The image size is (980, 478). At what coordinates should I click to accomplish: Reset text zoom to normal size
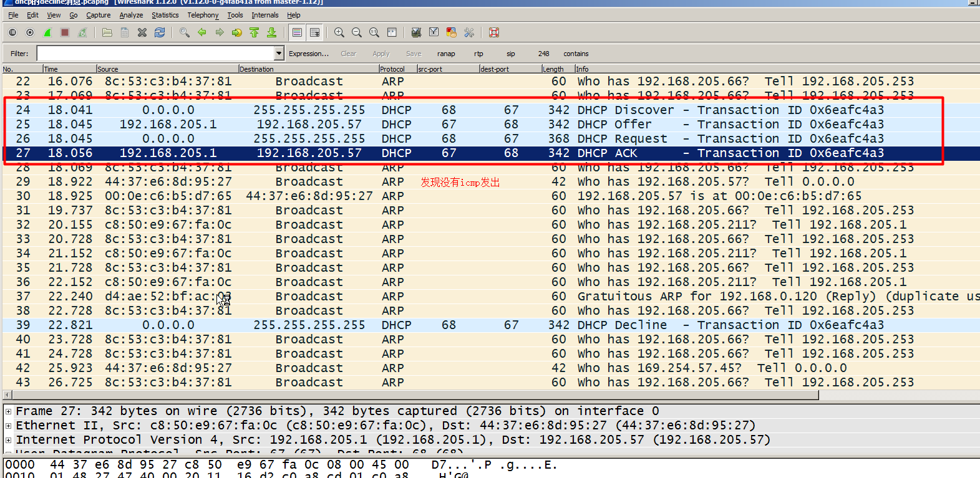[x=374, y=32]
